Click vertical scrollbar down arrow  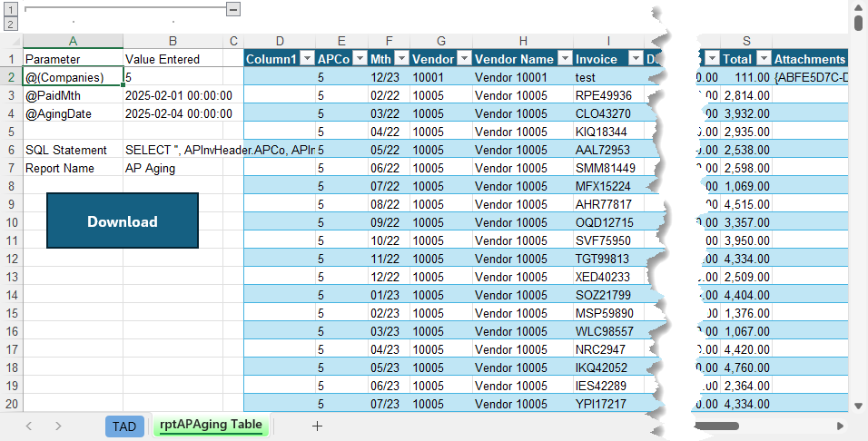[x=858, y=406]
